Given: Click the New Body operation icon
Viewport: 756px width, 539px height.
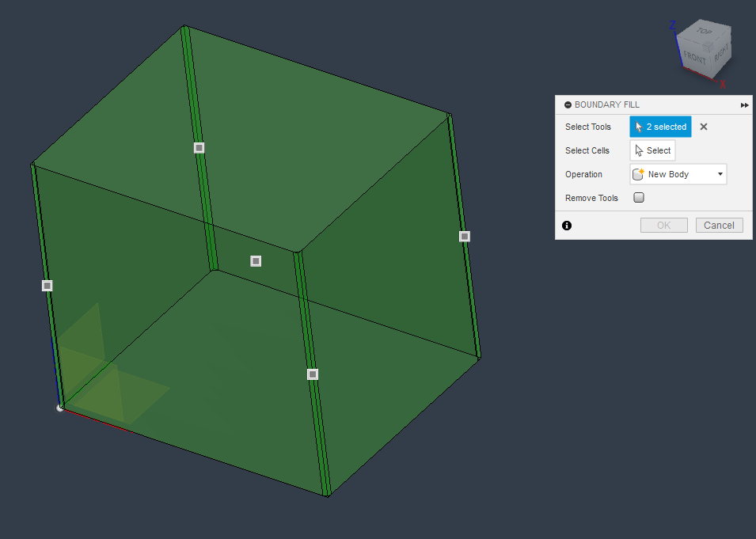Looking at the screenshot, I should point(638,173).
